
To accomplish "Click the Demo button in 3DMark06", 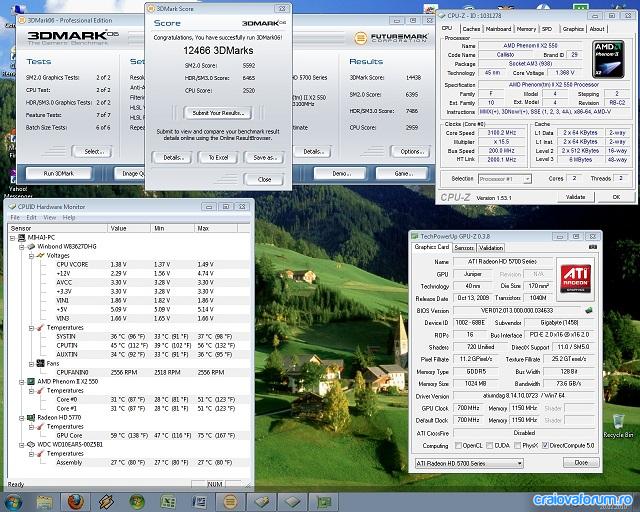I will click(x=341, y=174).
